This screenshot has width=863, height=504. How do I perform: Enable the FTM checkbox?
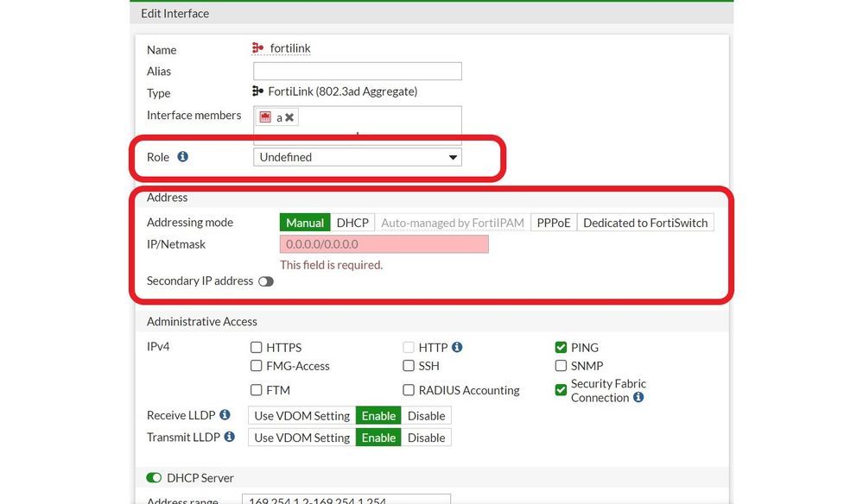pyautogui.click(x=256, y=390)
